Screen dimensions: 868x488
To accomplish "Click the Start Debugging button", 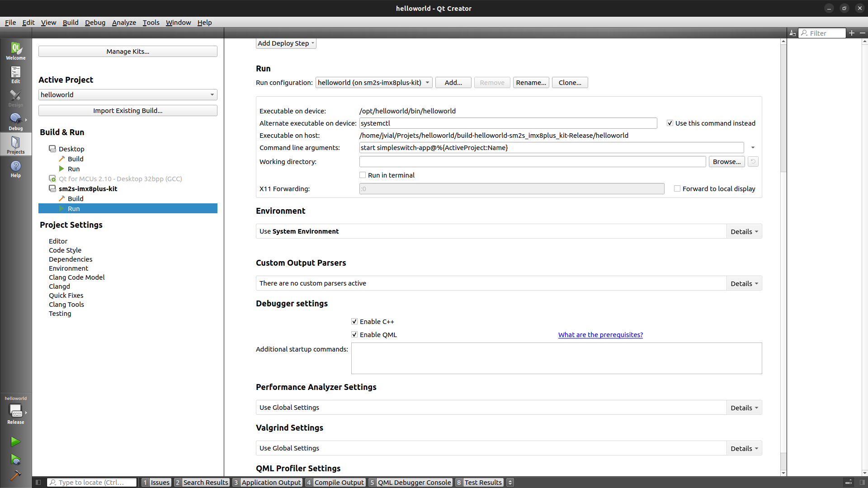I will click(15, 460).
